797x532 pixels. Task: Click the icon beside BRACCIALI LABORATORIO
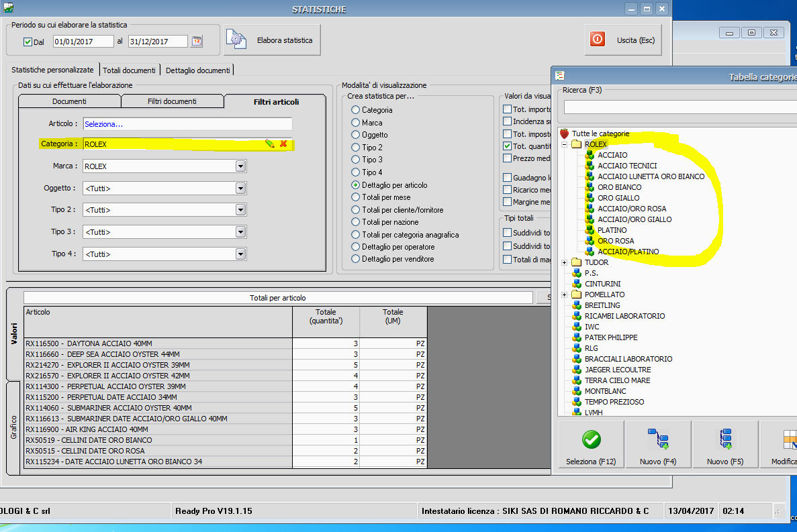576,359
